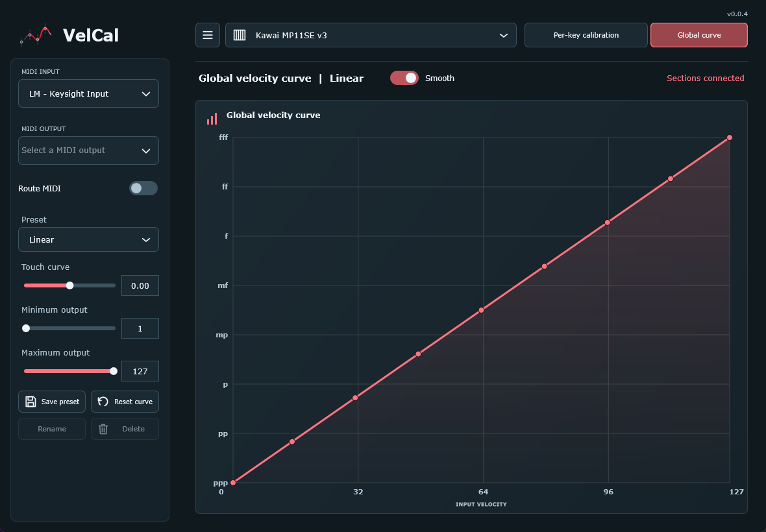Click the Save preset floppy disk icon
The width and height of the screenshot is (766, 532).
(31, 402)
